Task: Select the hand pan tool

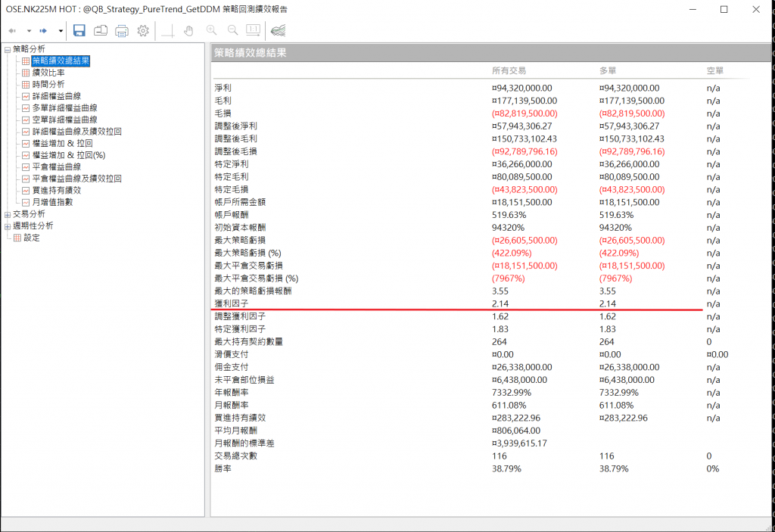Action: (188, 31)
